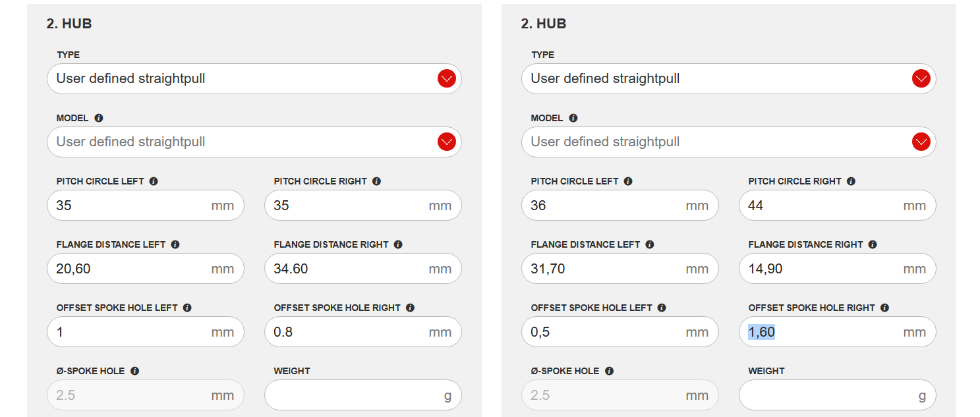Click info icon by right panel Flange Distance Right
This screenshot has width=980, height=417.
(x=873, y=244)
